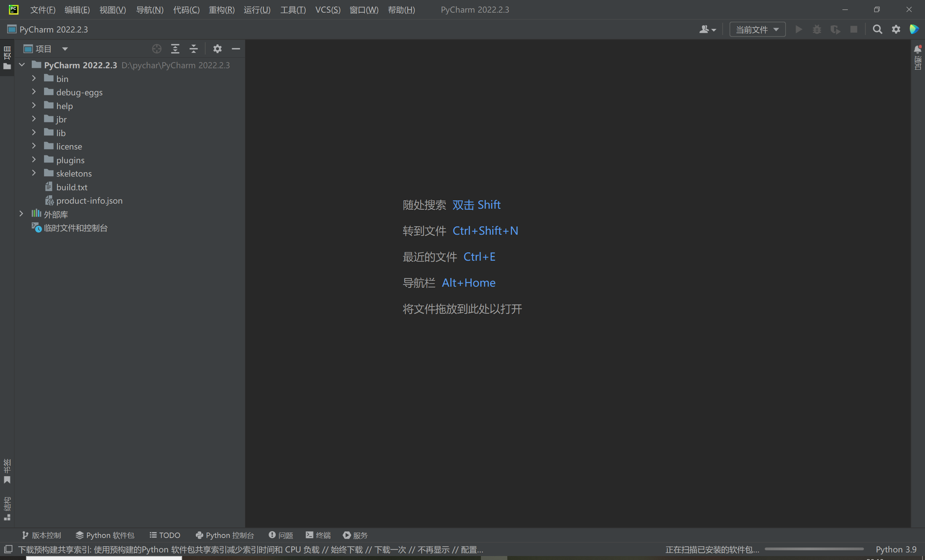Open the Project tool window sidebar tab
This screenshot has width=925, height=560.
click(7, 58)
